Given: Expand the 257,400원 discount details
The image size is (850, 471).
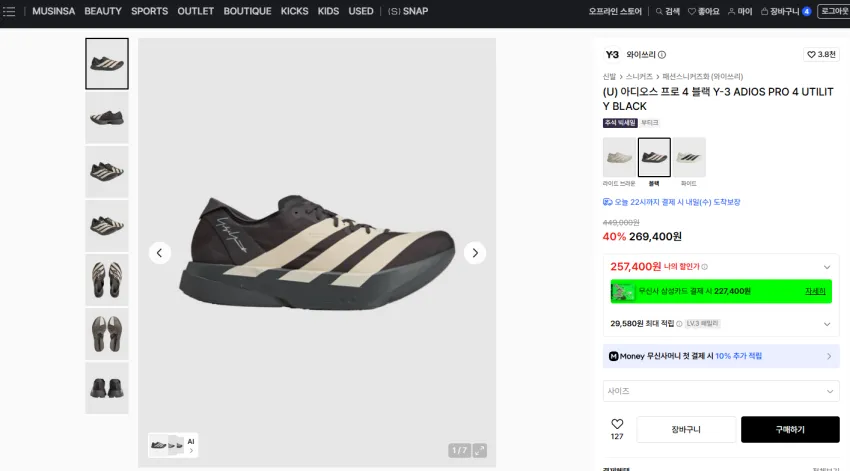Looking at the screenshot, I should tap(827, 267).
